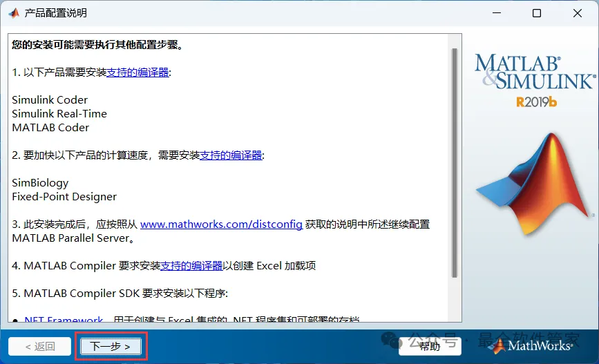Click the SimBiology text line
This screenshot has width=599, height=364.
click(40, 182)
